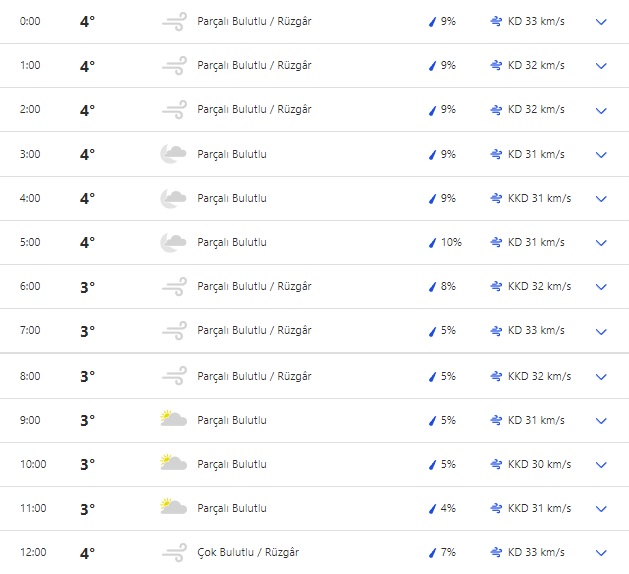
Task: Click 'Parçalı Bulutlu' text in 10:00 row
Action: 232,464
